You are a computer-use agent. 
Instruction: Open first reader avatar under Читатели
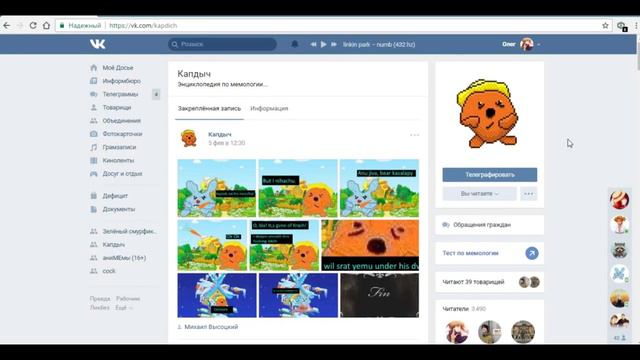pyautogui.click(x=456, y=332)
